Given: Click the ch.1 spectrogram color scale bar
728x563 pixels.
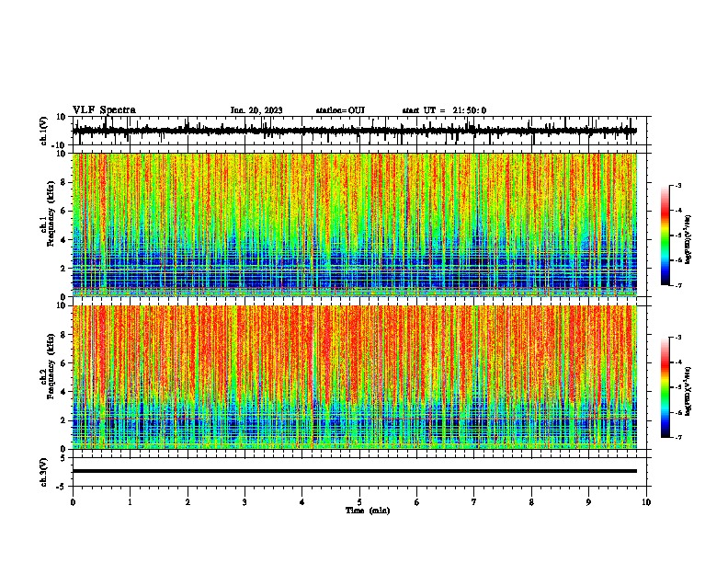Looking at the screenshot, I should (665, 236).
